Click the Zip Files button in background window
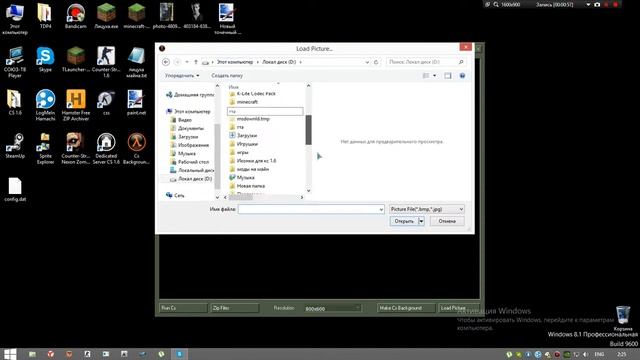 click(x=235, y=308)
